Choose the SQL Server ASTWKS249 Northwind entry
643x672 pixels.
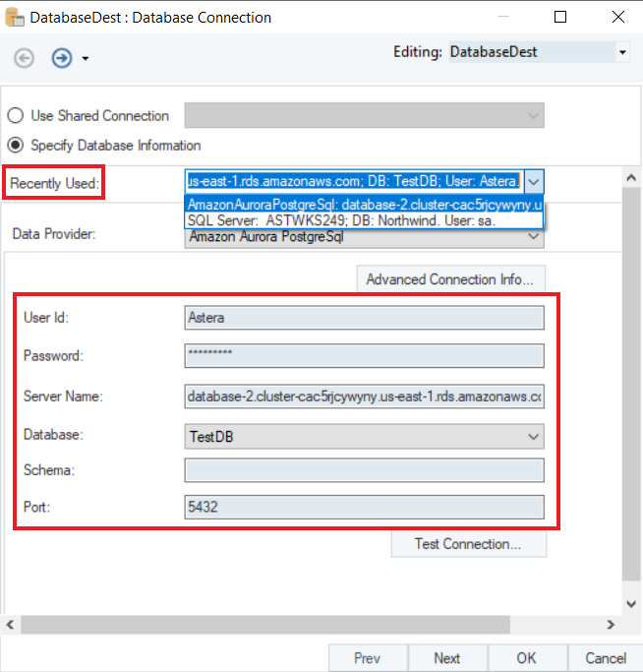pyautogui.click(x=365, y=220)
